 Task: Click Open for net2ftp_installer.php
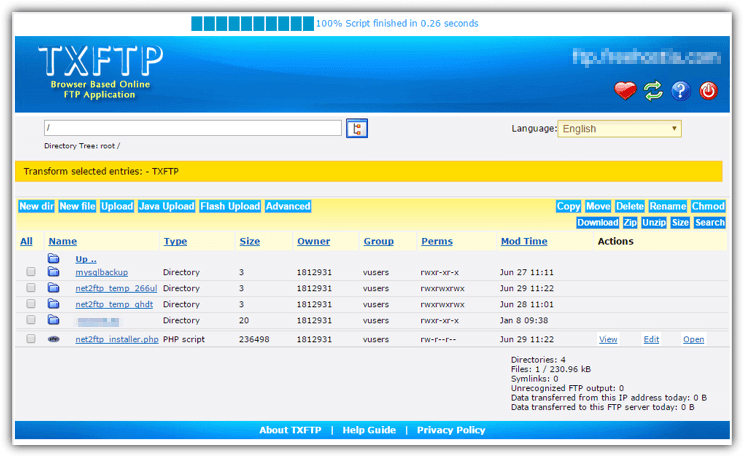pyautogui.click(x=693, y=339)
